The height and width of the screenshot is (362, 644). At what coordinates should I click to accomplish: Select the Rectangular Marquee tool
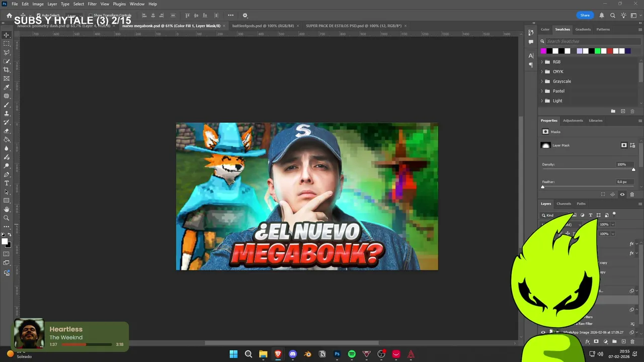tap(7, 44)
